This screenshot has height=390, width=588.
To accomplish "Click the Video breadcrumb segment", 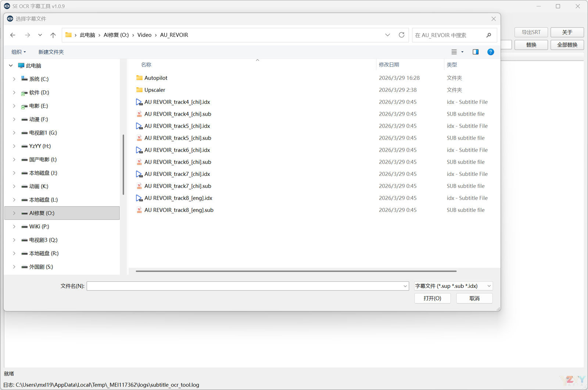I will [144, 35].
